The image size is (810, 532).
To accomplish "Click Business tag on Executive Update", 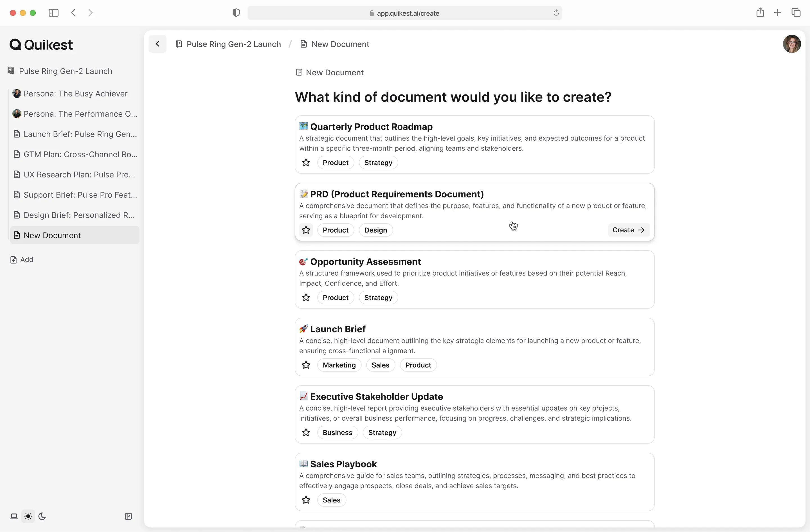I will coord(337,433).
